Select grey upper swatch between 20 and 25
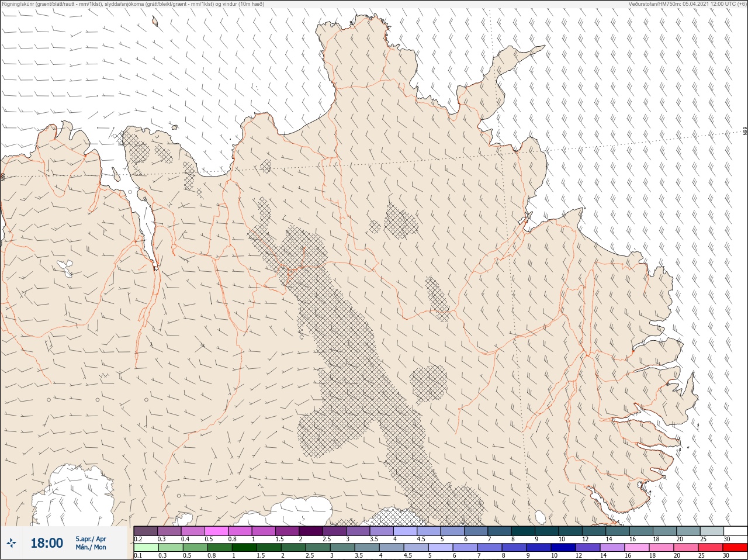The width and height of the screenshot is (748, 560). coord(688,531)
